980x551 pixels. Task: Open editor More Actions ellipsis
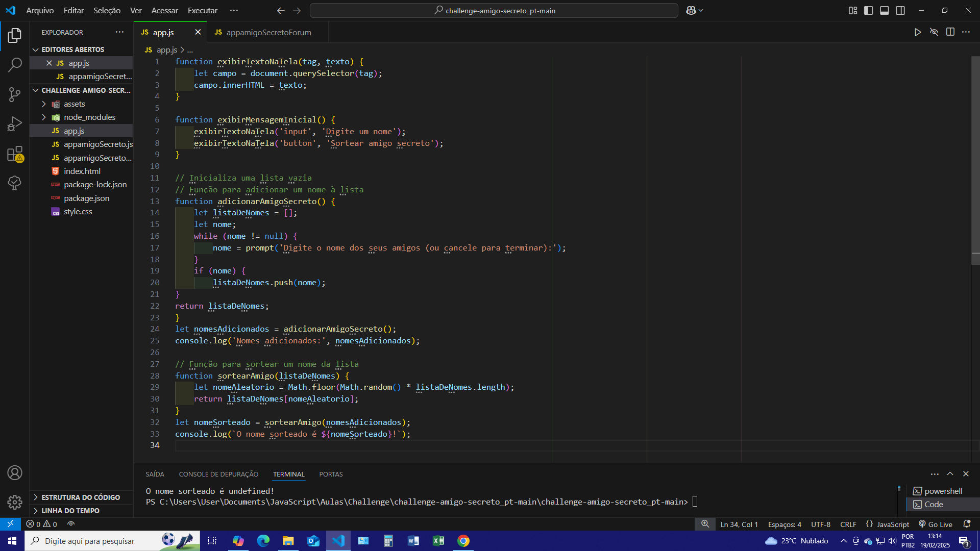(x=966, y=32)
